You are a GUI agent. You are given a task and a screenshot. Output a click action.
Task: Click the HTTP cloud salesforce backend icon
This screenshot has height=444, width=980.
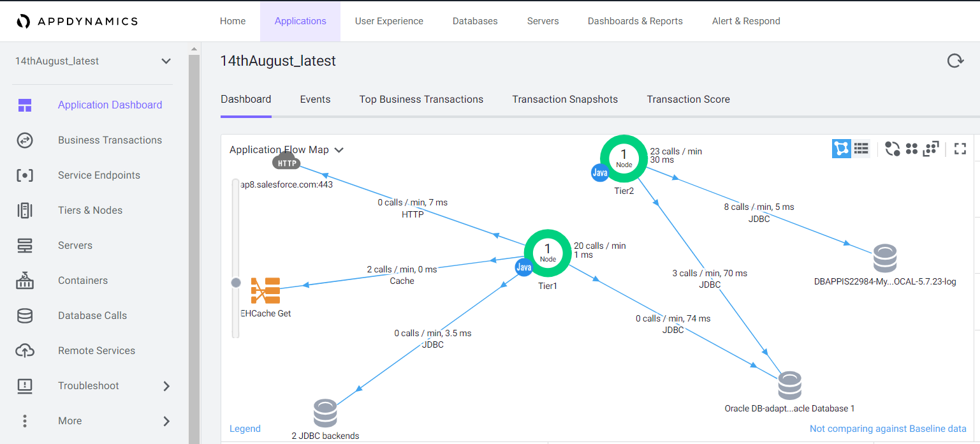[287, 163]
